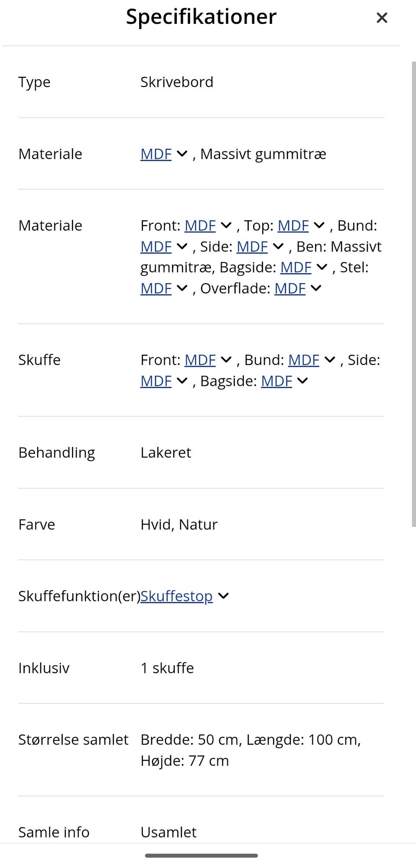Expand the chevron beside first MDF entry
The image size is (416, 868).
click(182, 154)
